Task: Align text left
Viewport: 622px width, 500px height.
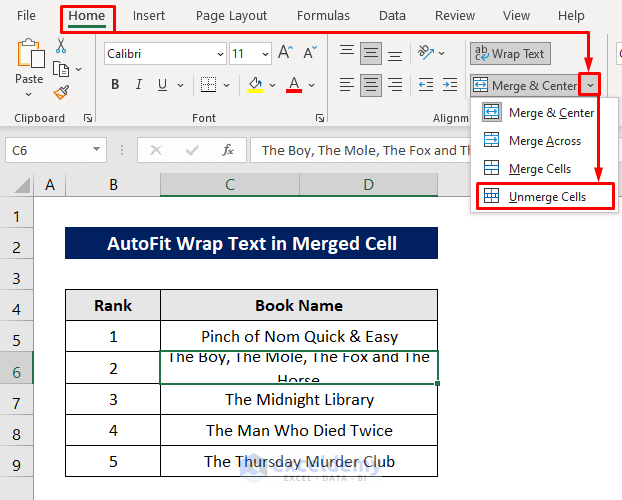Action: [x=347, y=85]
